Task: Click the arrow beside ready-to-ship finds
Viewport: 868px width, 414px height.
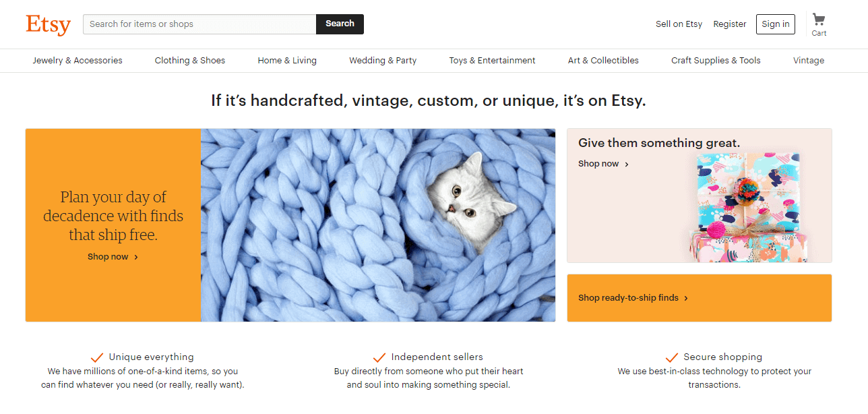Action: pos(686,298)
